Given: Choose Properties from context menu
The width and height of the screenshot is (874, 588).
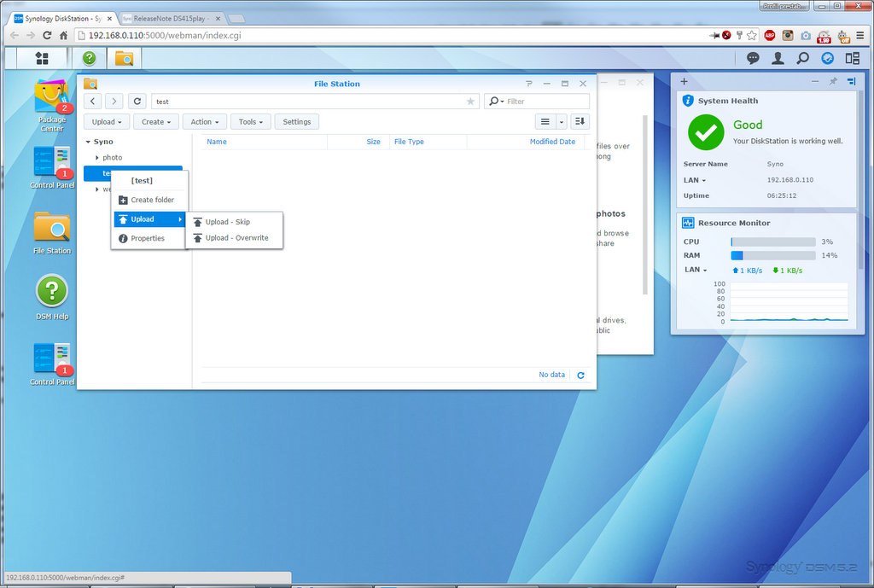Looking at the screenshot, I should click(150, 239).
